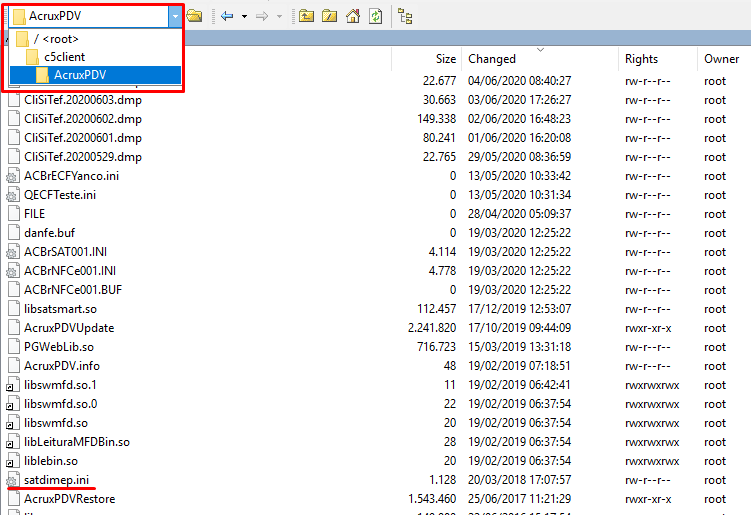This screenshot has width=751, height=515.
Task: Click date 17/12/2019 12:53:07
Action: click(x=520, y=309)
